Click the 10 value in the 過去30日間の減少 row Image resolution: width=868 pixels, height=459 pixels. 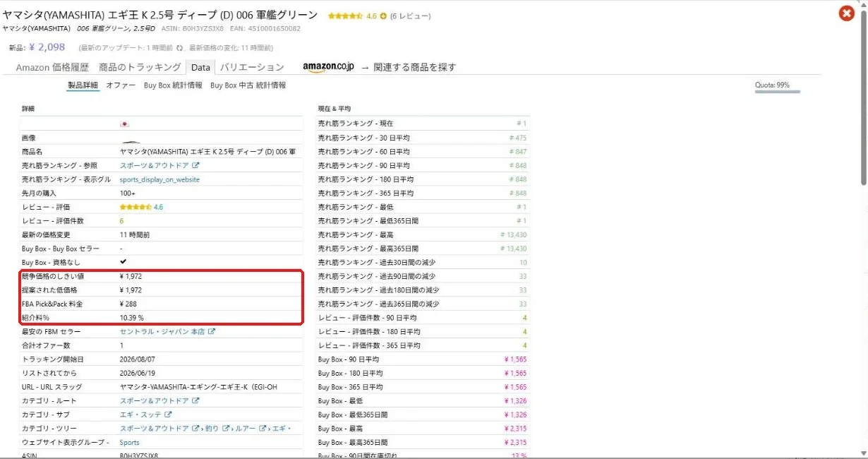[523, 262]
